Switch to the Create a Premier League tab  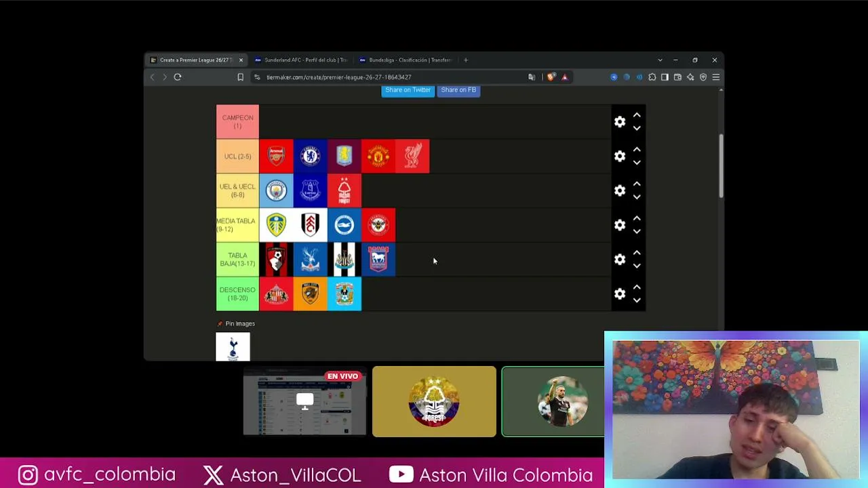[196, 60]
